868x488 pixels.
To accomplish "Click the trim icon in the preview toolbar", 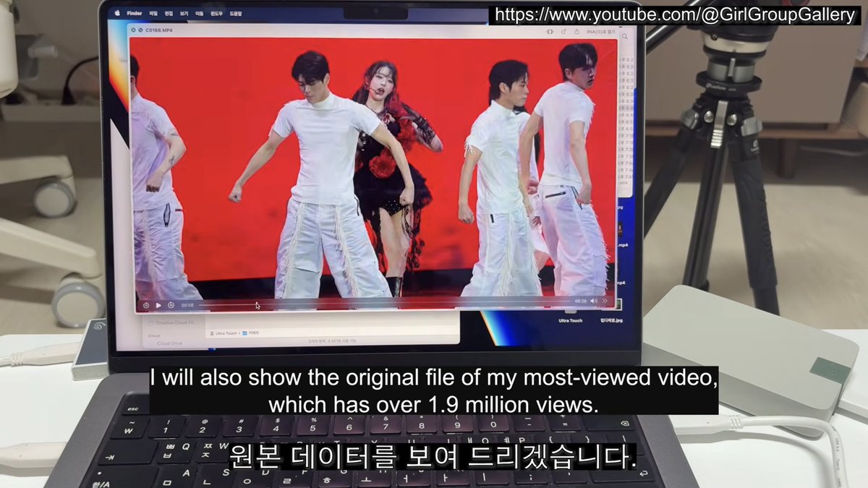I will click(550, 32).
